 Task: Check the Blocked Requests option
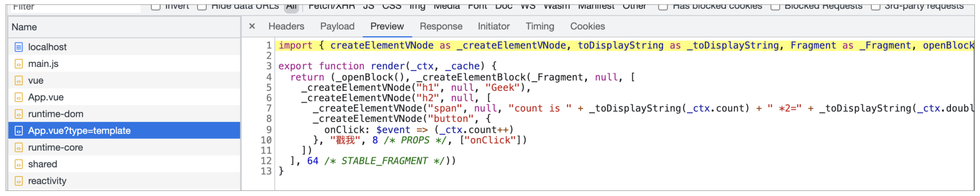coord(775,6)
